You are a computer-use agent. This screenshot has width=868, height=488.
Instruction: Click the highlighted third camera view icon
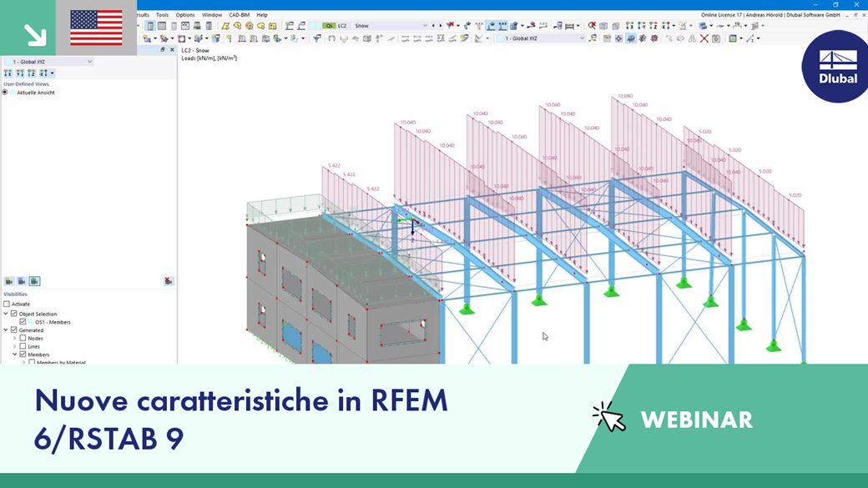pyautogui.click(x=35, y=281)
